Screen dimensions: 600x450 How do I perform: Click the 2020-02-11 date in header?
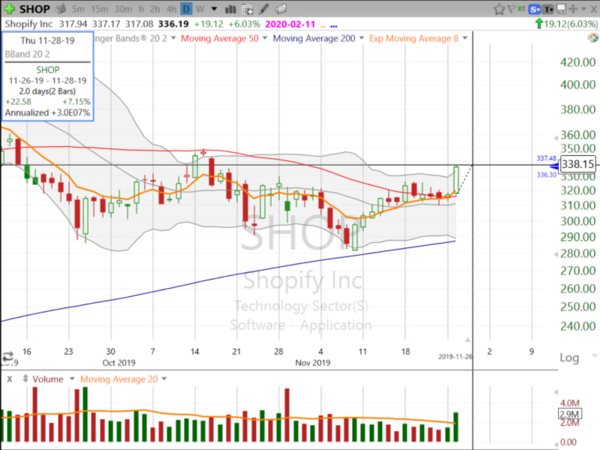290,24
